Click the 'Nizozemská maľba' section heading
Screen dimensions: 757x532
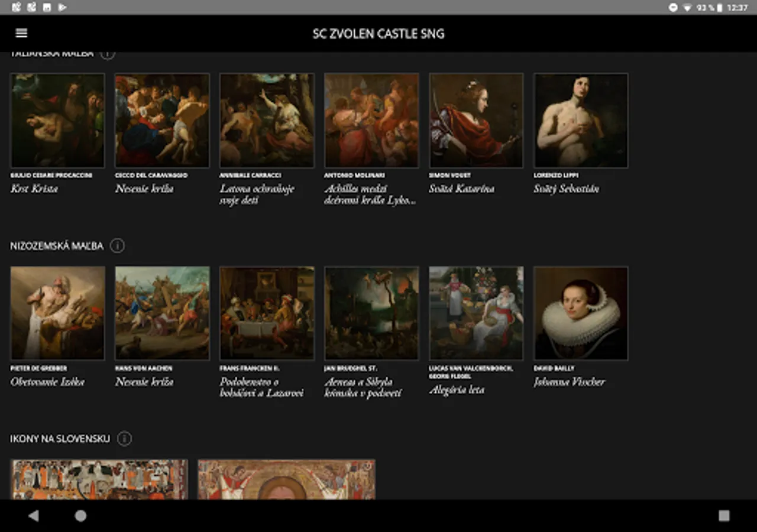(x=57, y=246)
